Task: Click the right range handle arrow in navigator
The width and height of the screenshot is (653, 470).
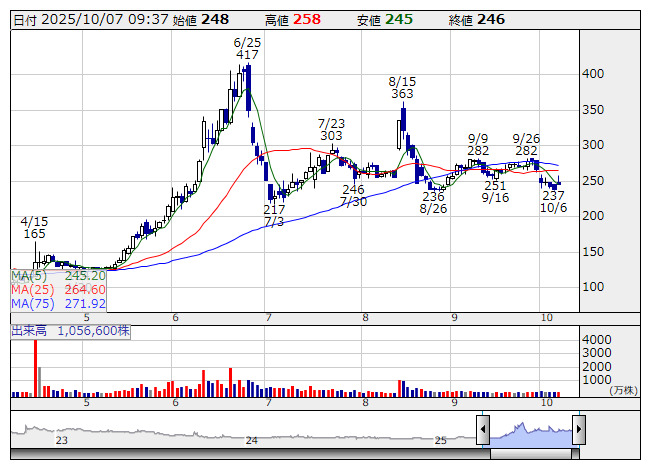Action: (x=578, y=431)
